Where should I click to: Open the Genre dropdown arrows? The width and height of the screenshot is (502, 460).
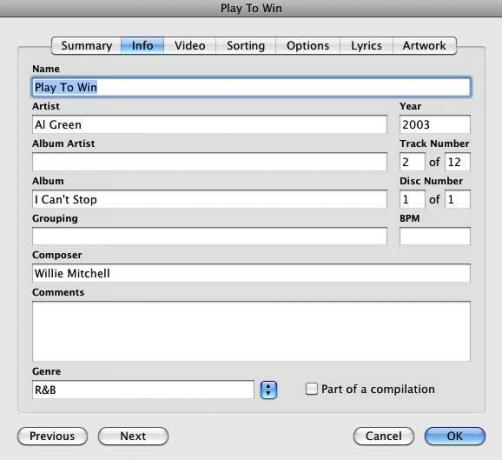269,390
